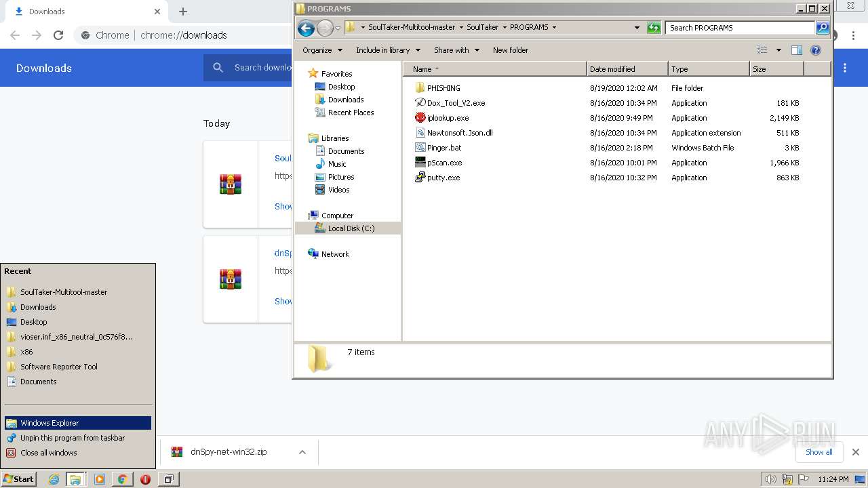Select Pinger.bat batch file
868x488 pixels.
(438, 148)
